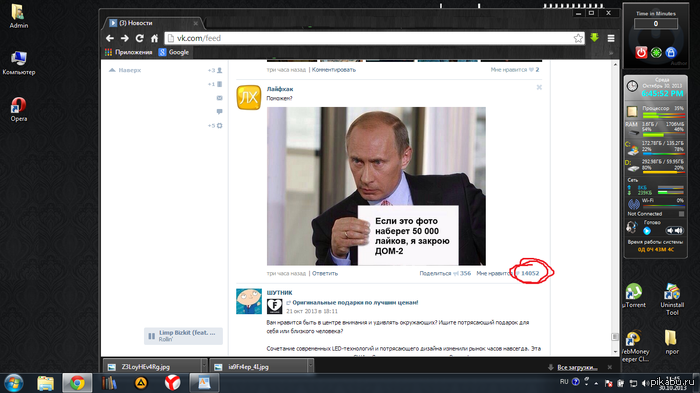
Task: Reload the vk.com feed page
Action: (140, 38)
